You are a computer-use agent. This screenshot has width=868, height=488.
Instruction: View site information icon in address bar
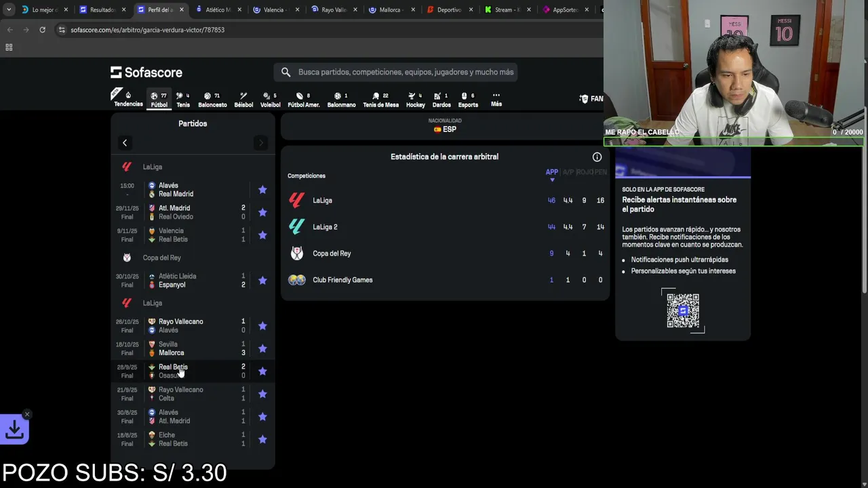tap(62, 30)
